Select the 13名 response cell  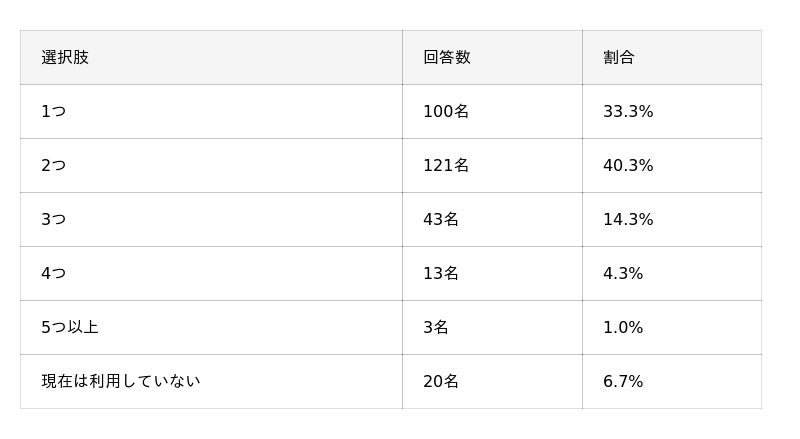point(441,273)
